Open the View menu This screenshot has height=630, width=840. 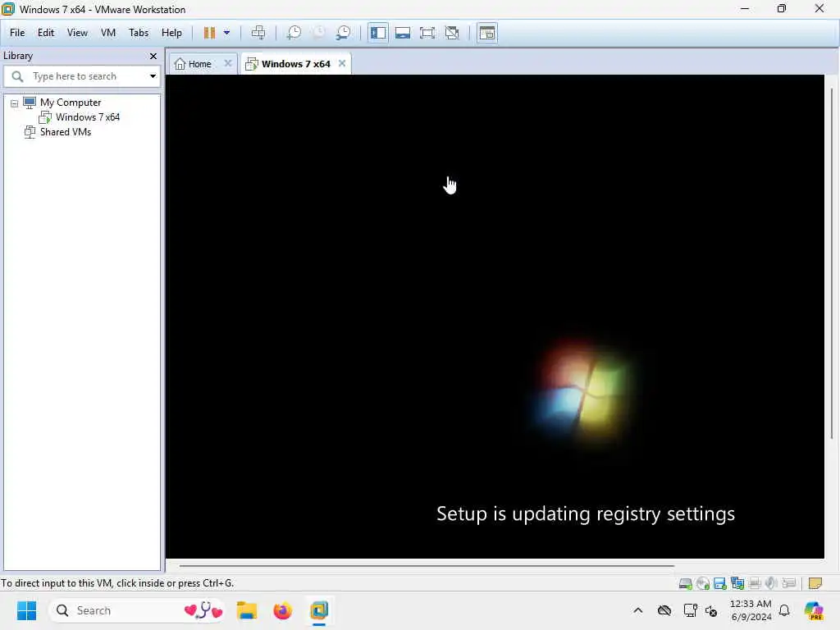[x=77, y=33]
